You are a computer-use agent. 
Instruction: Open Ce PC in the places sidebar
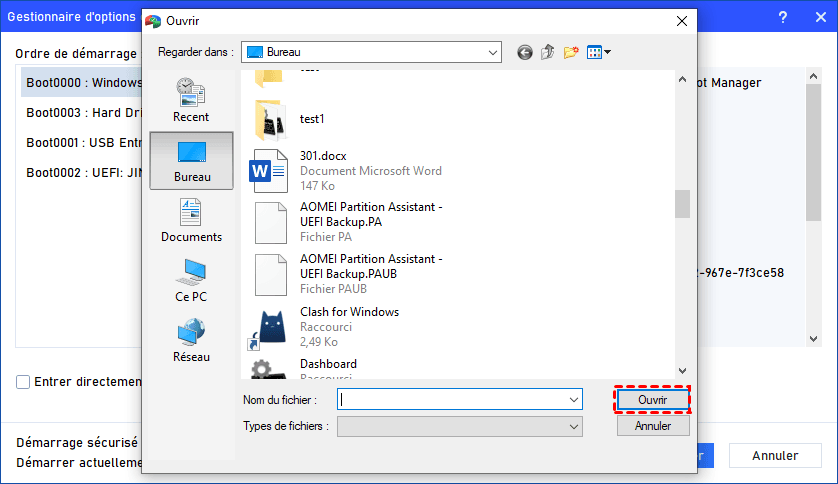[191, 280]
